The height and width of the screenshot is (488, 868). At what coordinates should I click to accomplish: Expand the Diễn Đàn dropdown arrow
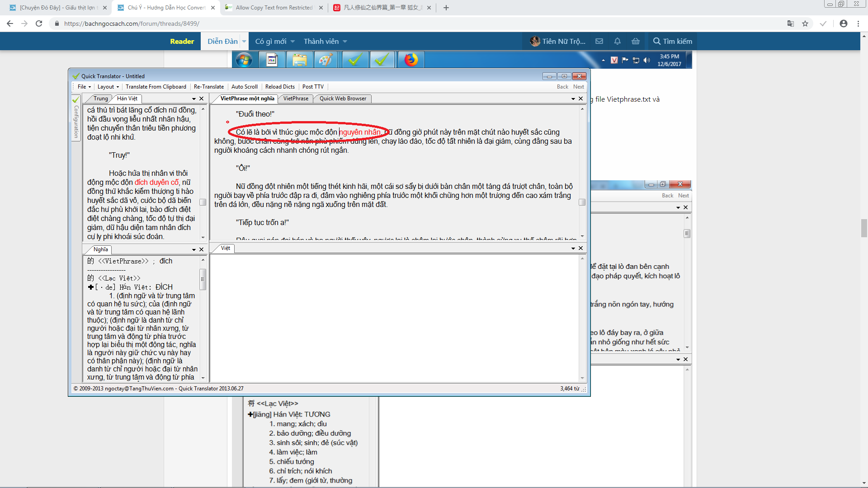244,41
